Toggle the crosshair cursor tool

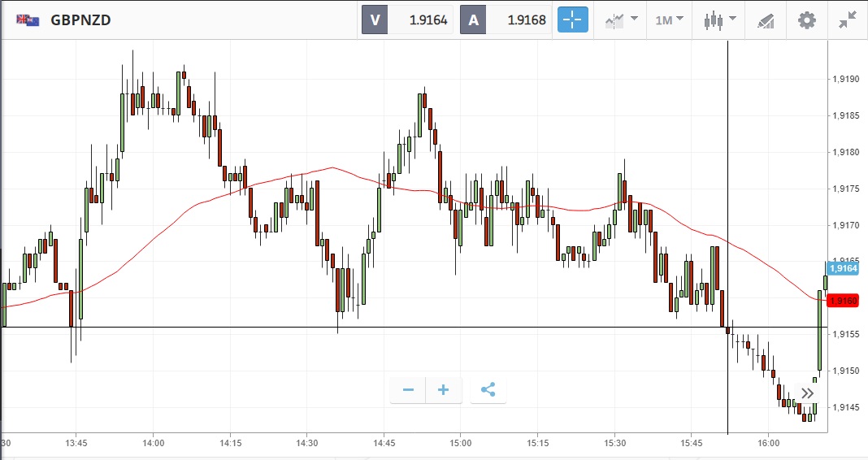coord(572,20)
